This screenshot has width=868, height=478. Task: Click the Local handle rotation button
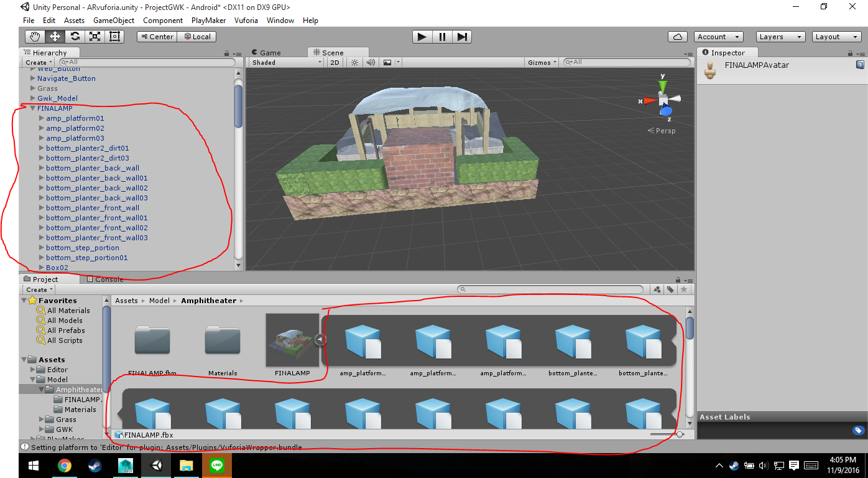coord(196,37)
